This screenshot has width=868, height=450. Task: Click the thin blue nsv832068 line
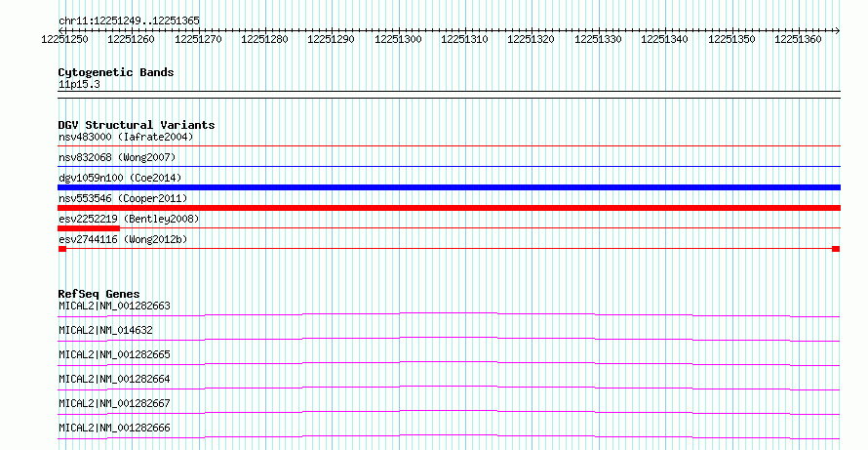449,167
